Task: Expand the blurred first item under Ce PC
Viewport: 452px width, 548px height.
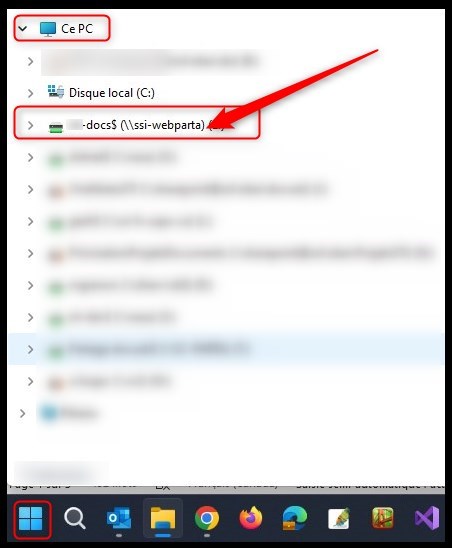Action: (30, 62)
